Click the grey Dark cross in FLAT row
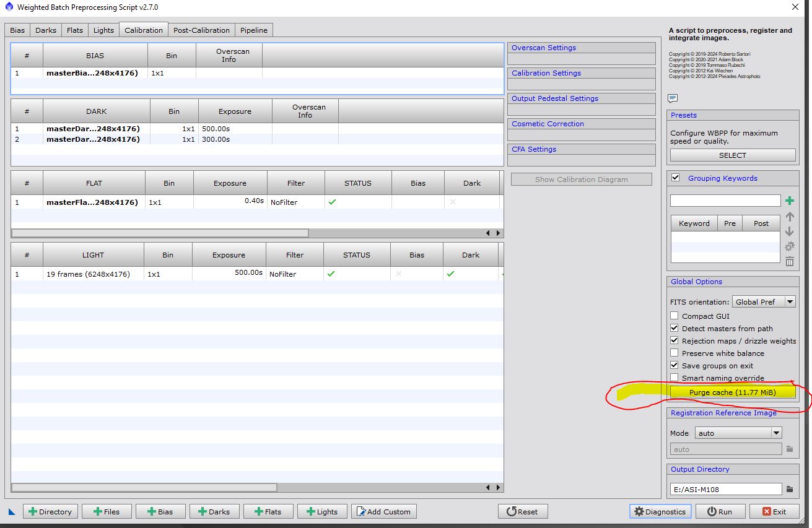This screenshot has width=812, height=528. pos(453,202)
